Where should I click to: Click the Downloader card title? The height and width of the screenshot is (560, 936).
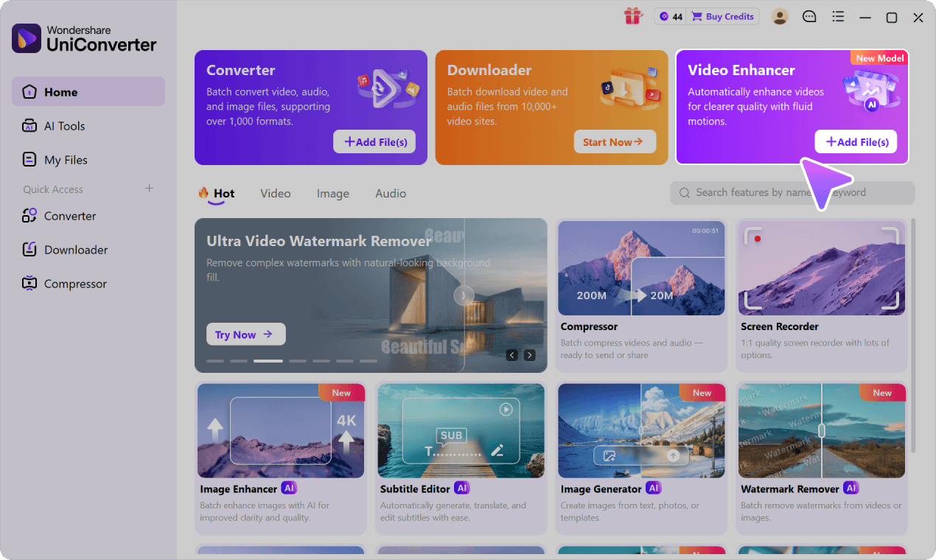click(x=489, y=71)
